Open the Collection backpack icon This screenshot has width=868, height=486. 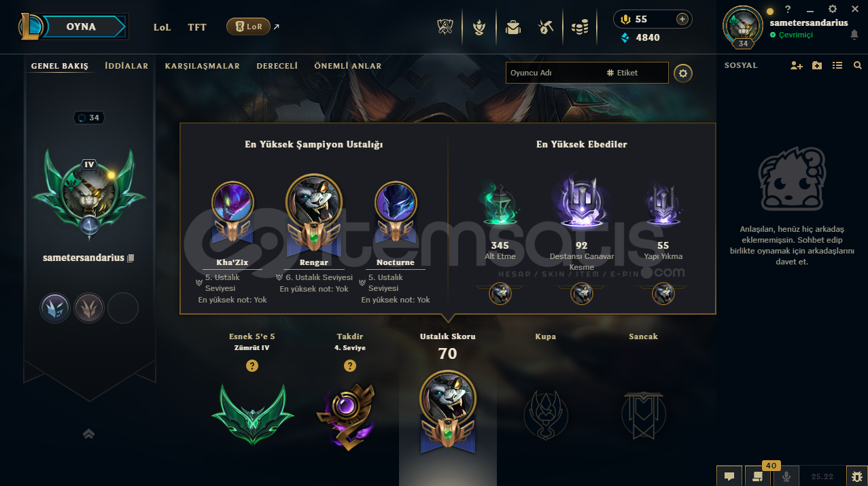coord(513,27)
